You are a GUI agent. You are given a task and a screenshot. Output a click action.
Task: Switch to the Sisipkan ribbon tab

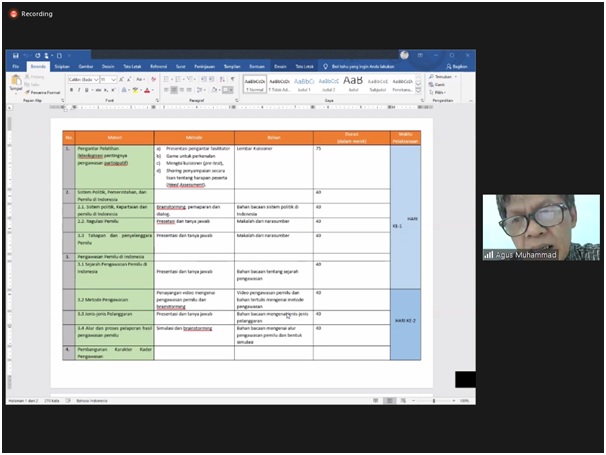(x=62, y=66)
